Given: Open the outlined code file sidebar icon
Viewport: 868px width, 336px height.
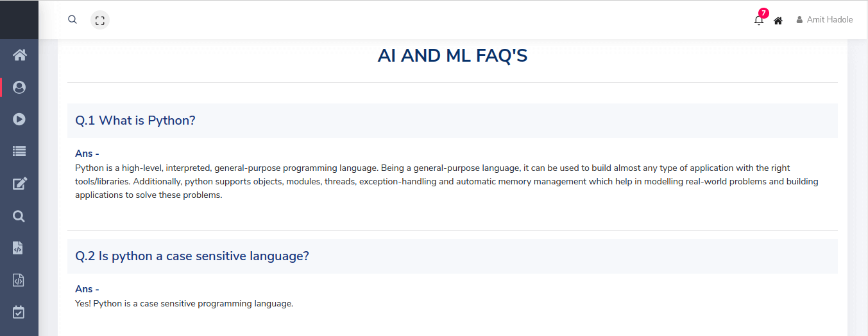Looking at the screenshot, I should (x=19, y=280).
